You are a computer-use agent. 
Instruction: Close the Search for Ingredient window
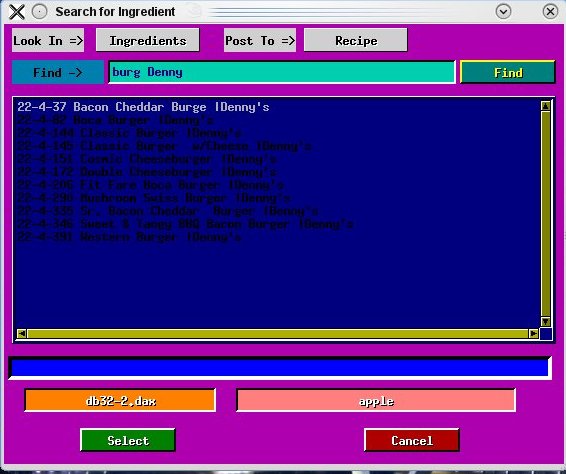click(x=550, y=12)
